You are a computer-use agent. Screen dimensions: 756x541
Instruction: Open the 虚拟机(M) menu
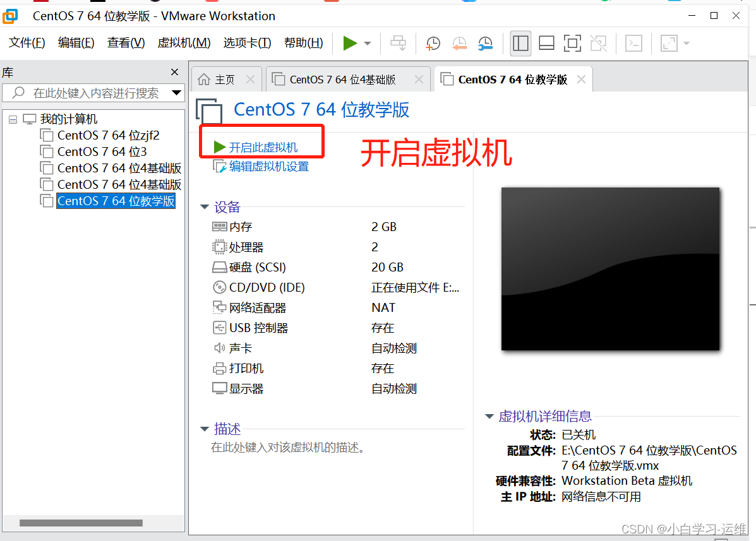click(184, 43)
